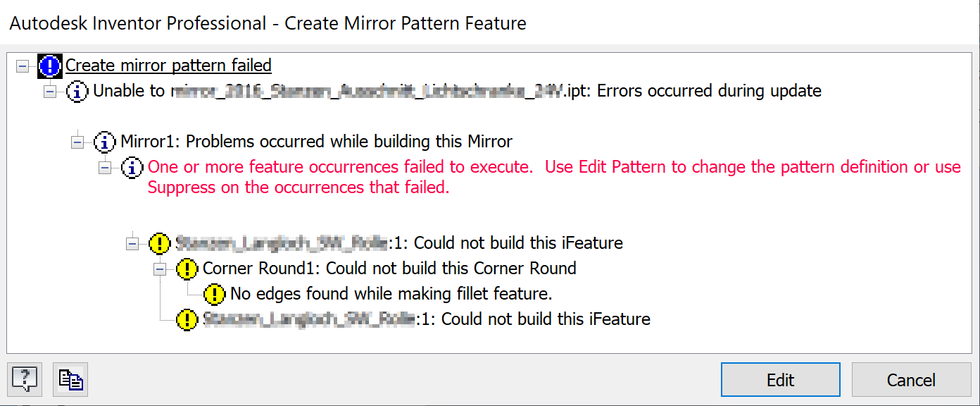Click the warning icon next to Corner Round1
980x406 pixels.
click(x=187, y=269)
